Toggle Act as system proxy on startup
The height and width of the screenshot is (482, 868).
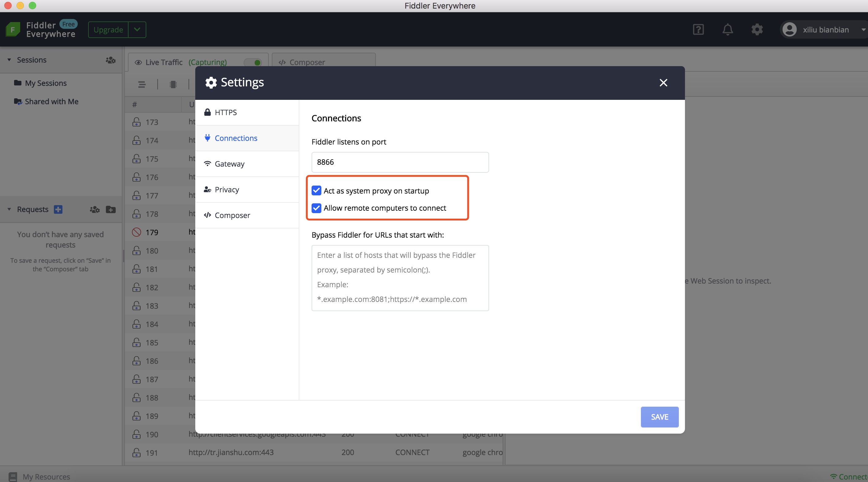point(316,190)
